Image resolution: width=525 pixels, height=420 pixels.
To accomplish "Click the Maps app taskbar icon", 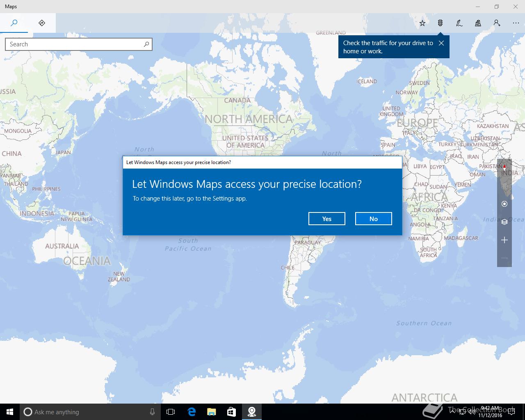I will pos(251,412).
